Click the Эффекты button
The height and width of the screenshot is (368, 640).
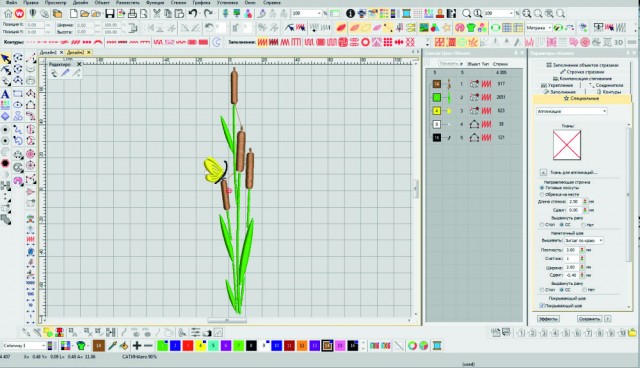click(x=548, y=319)
